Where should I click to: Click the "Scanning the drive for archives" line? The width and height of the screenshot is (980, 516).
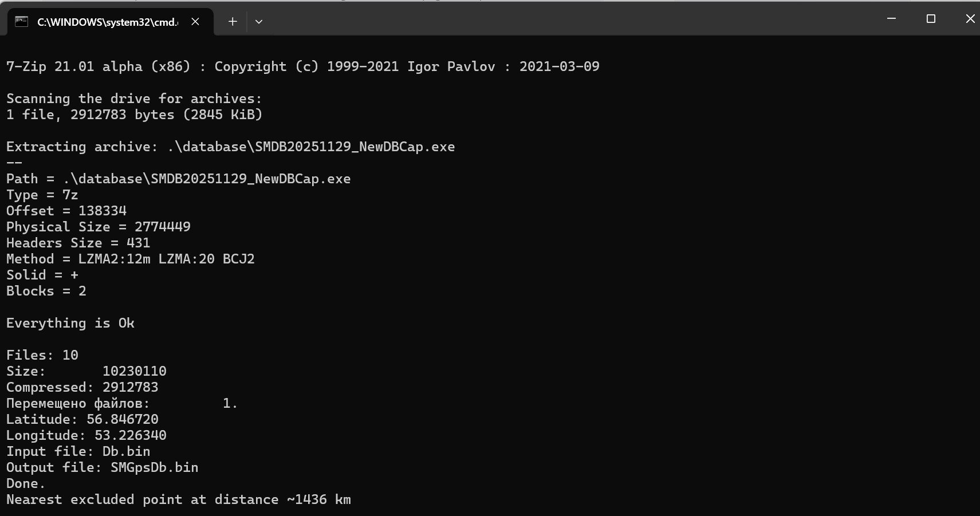pos(134,99)
